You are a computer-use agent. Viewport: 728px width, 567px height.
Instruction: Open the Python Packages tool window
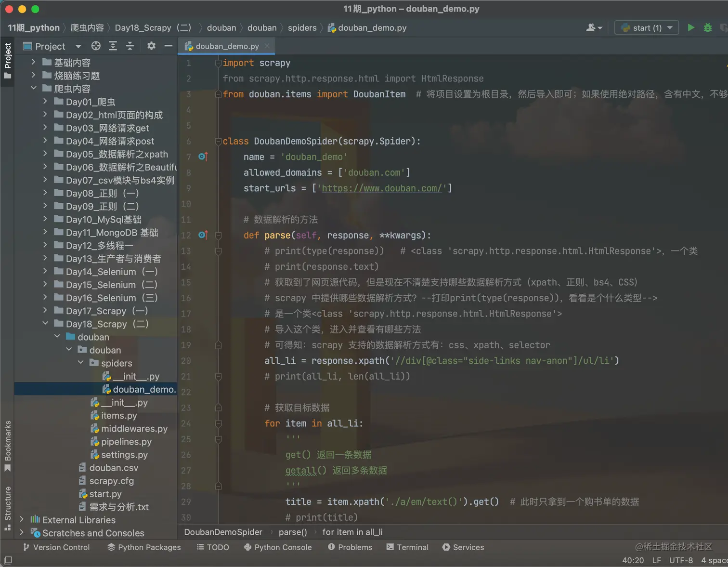[144, 547]
